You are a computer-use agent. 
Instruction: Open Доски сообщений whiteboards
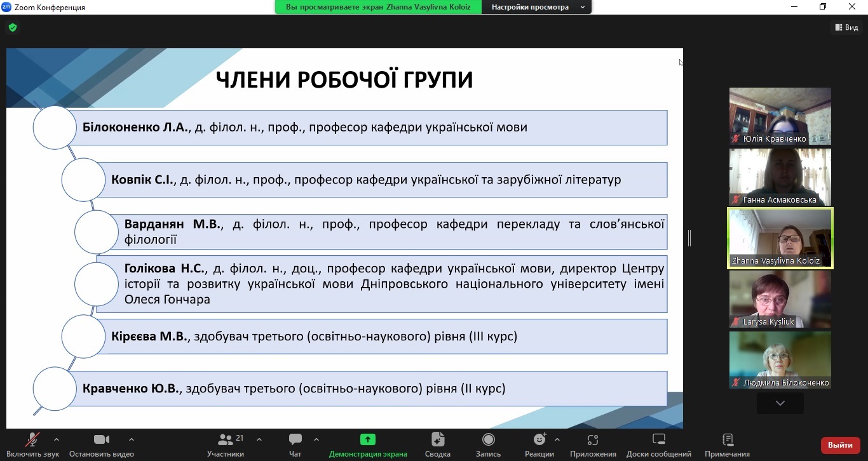[x=658, y=444]
